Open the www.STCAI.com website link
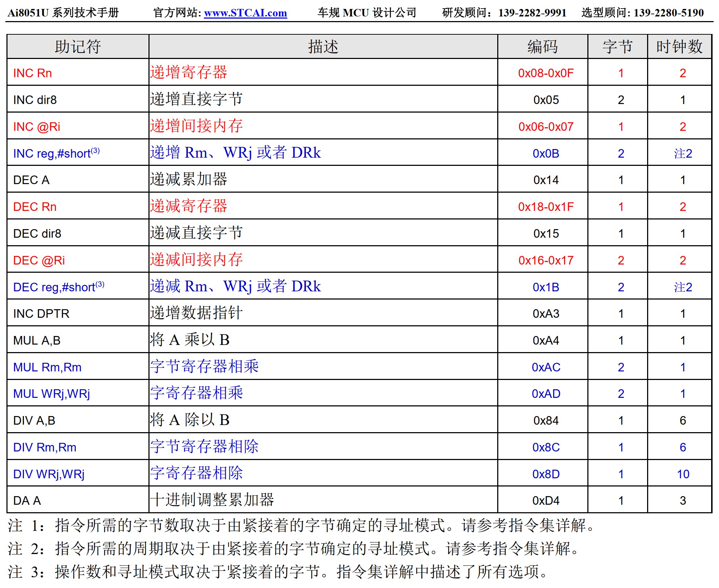This screenshot has height=588, width=719. [x=245, y=13]
